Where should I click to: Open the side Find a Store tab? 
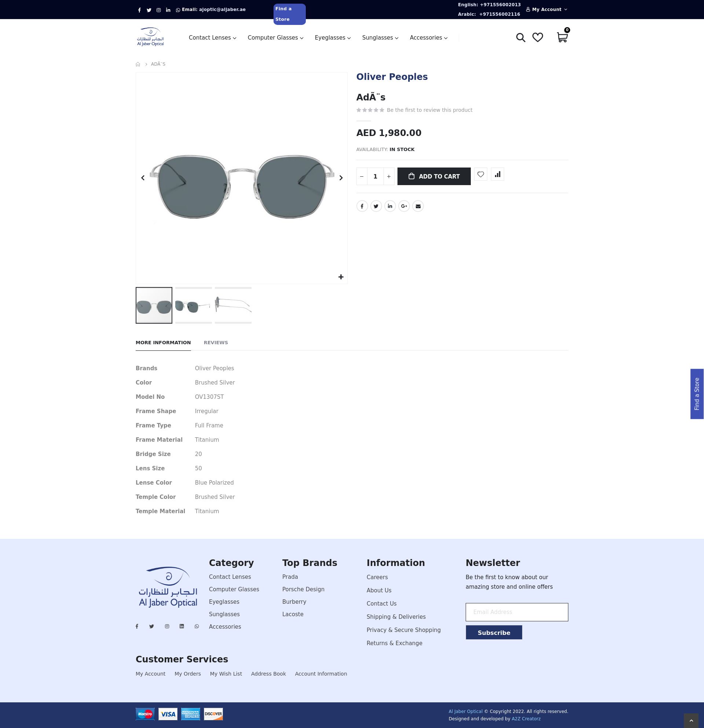click(x=697, y=394)
